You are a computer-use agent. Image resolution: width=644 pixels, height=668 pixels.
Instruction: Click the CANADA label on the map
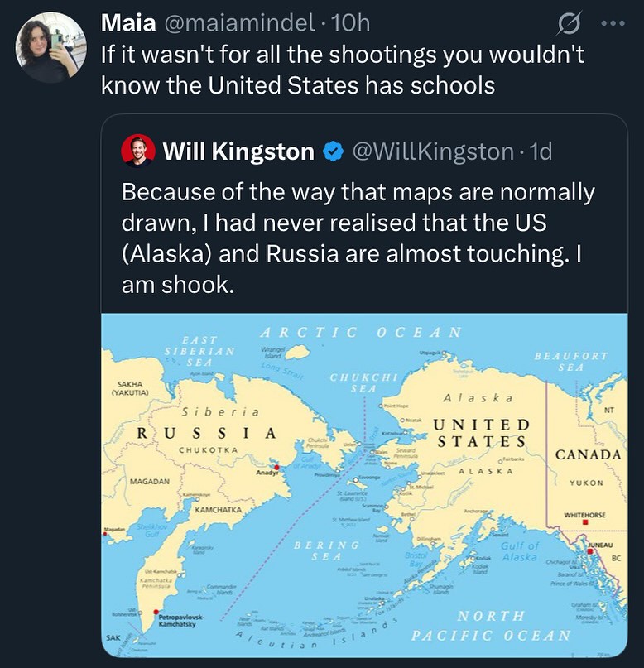pyautogui.click(x=589, y=455)
